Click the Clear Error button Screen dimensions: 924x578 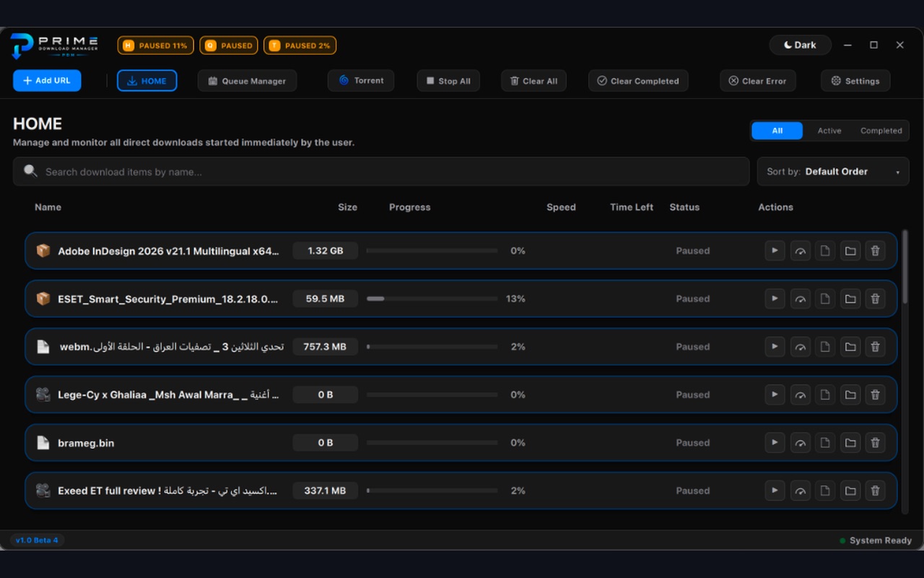(x=758, y=81)
